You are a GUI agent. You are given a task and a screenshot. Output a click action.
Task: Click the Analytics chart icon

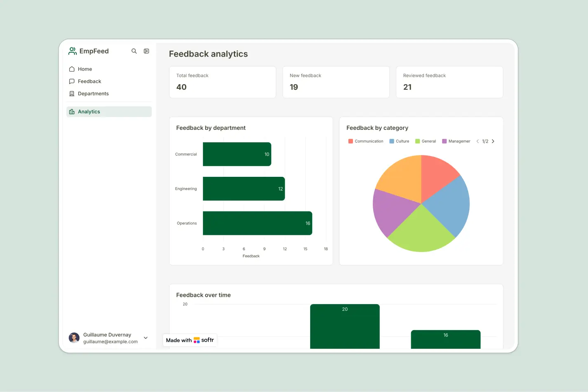(72, 112)
